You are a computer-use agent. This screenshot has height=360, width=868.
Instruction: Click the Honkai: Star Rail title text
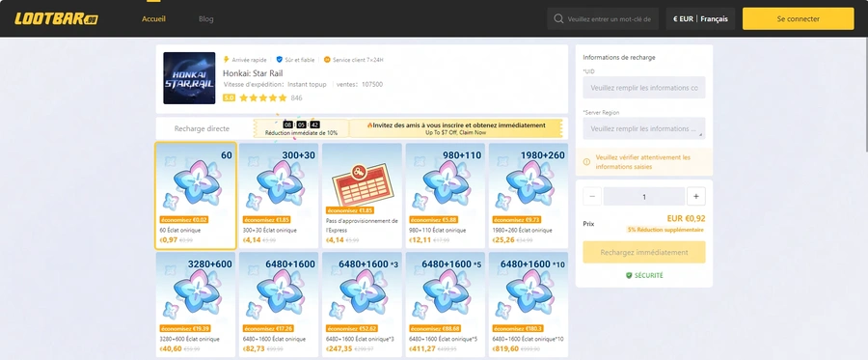click(253, 73)
